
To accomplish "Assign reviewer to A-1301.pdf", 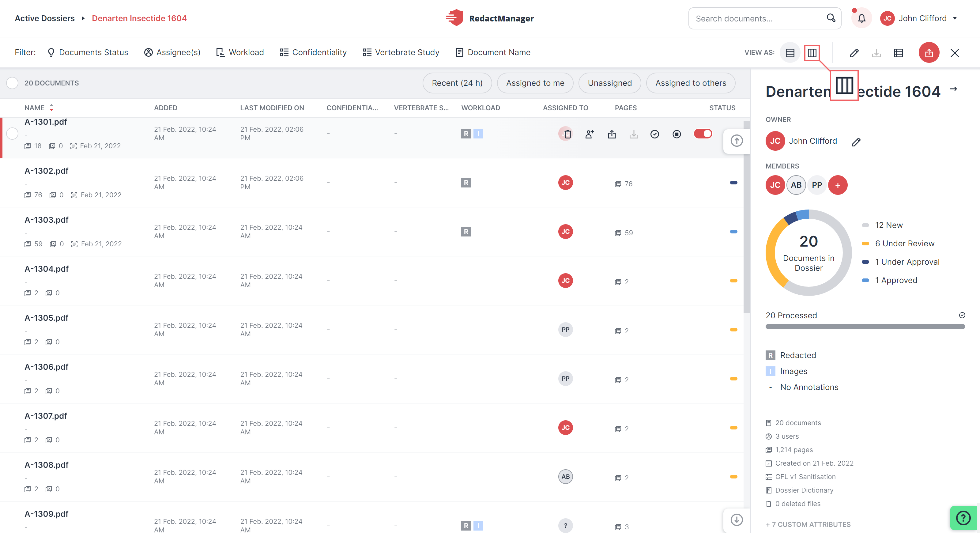I will (x=589, y=134).
